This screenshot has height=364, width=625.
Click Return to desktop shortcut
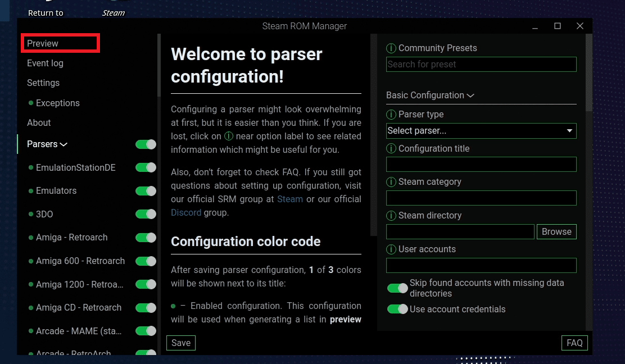click(46, 13)
